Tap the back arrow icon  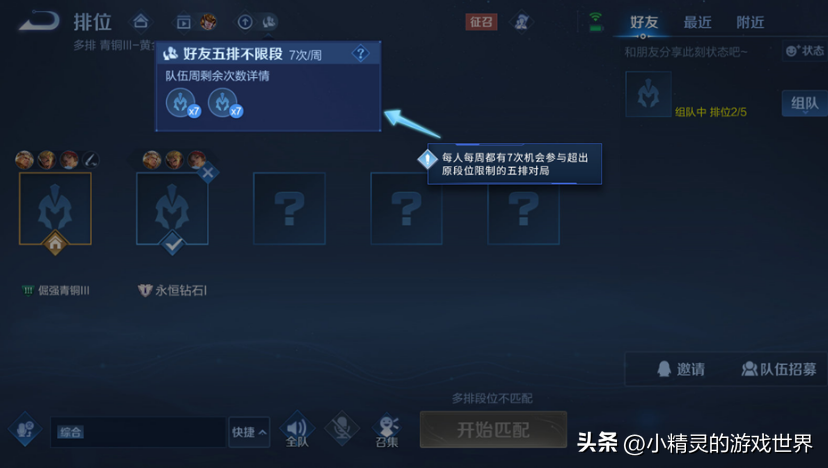pyautogui.click(x=40, y=22)
